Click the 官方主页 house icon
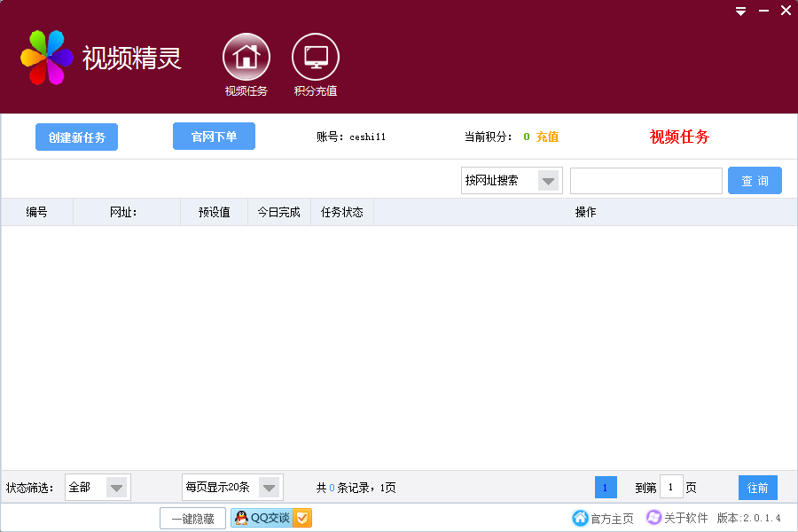The width and height of the screenshot is (798, 532). tap(580, 518)
